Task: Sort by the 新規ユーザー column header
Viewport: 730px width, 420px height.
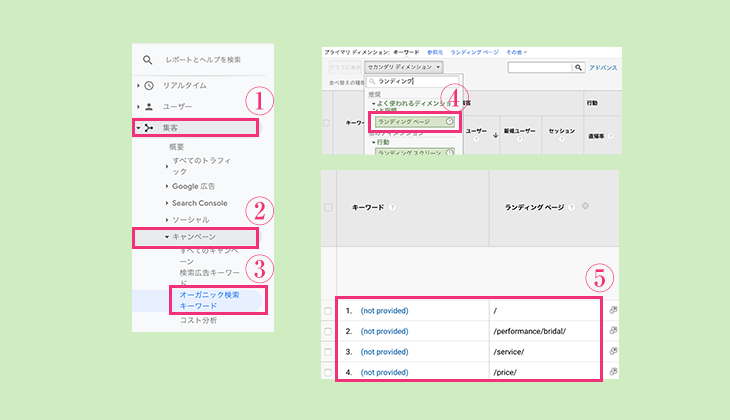Action: click(x=520, y=131)
